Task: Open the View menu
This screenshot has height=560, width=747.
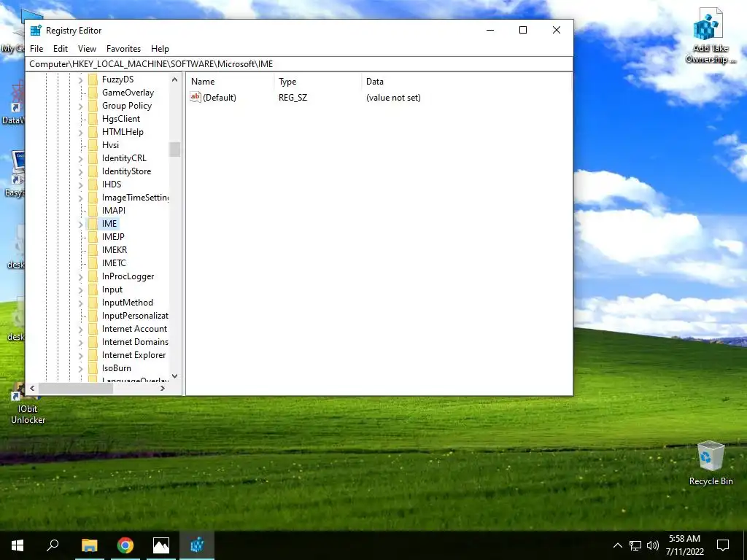Action: (88, 49)
